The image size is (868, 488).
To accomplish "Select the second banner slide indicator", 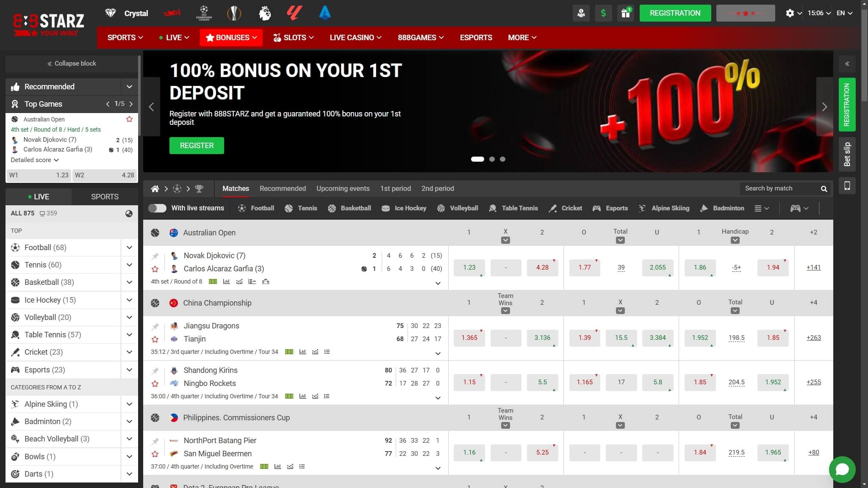I will tap(492, 160).
